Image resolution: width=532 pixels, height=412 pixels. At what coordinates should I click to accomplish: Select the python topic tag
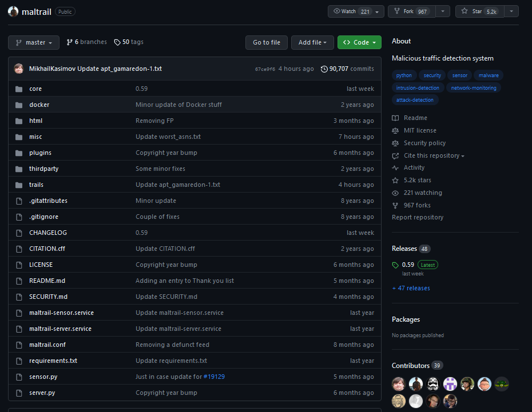coord(404,75)
